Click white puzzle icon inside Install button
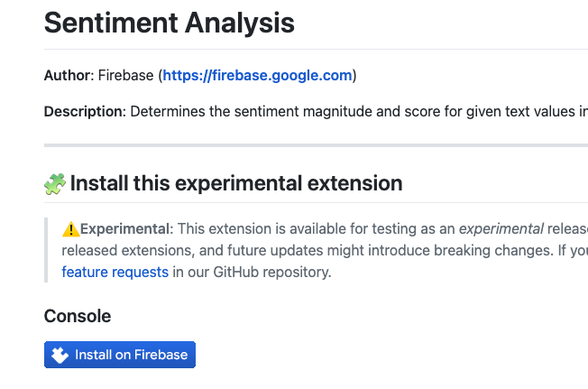This screenshot has height=389, width=588. click(x=60, y=355)
